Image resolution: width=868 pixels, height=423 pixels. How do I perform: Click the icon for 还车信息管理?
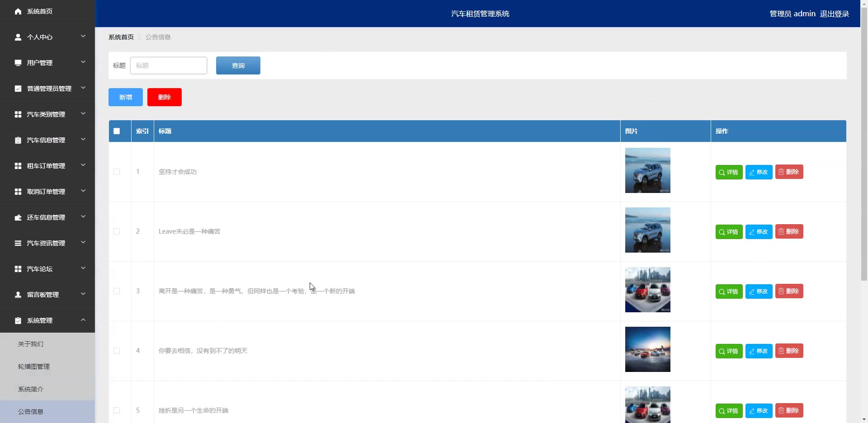18,217
